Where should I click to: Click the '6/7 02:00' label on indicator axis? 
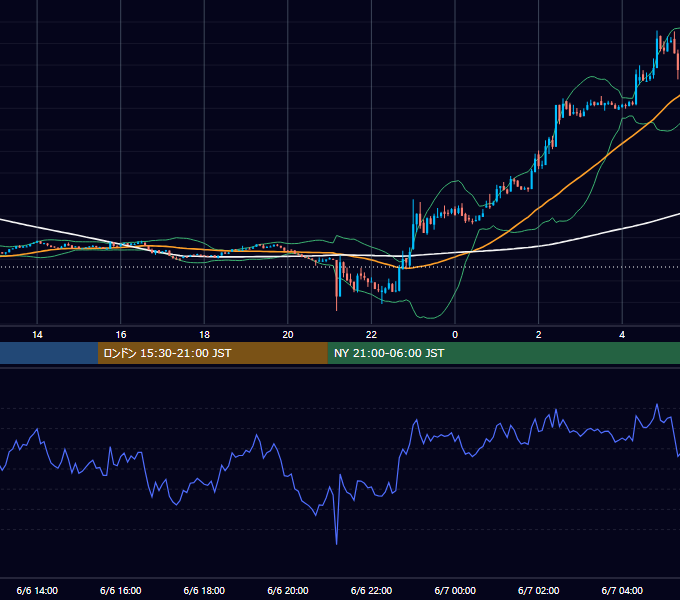point(539,590)
